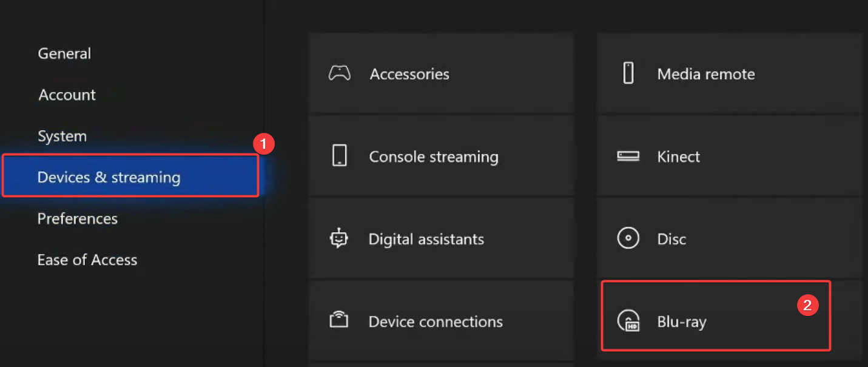Open the Accessories tile
The image size is (868, 367).
[441, 74]
